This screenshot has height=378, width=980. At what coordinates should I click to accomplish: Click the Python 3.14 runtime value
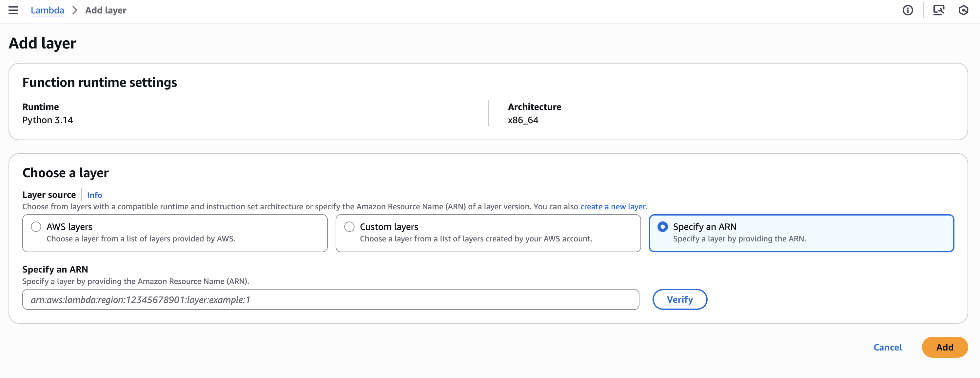(x=48, y=120)
